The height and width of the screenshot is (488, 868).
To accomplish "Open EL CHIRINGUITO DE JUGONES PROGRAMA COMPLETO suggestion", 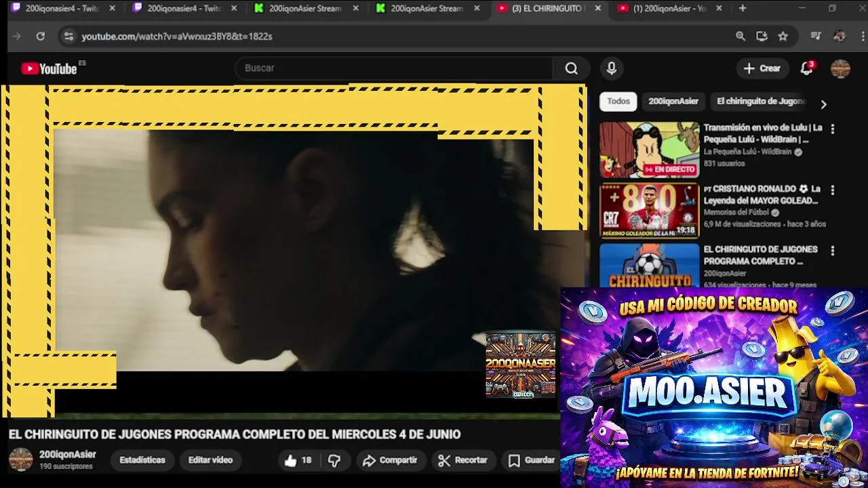I will (760, 256).
